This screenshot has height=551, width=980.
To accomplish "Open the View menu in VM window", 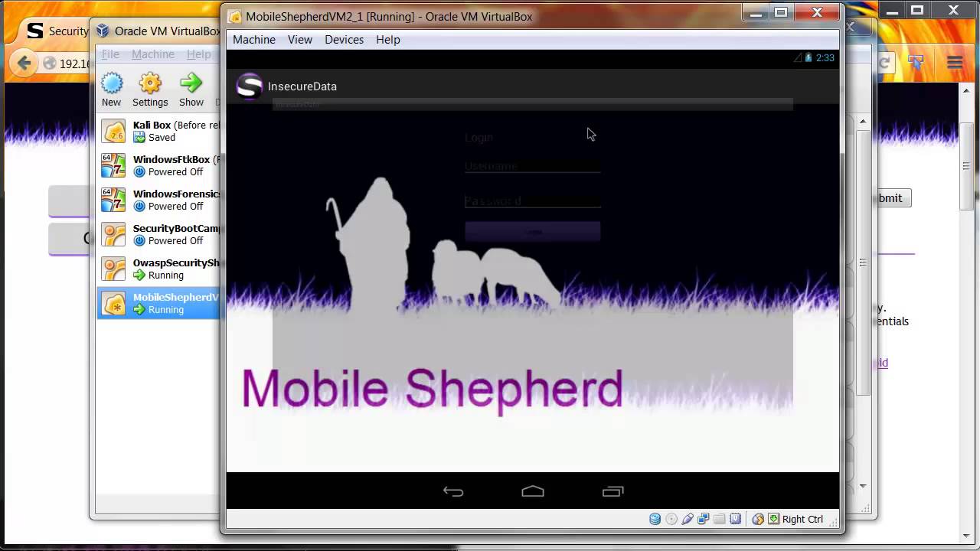I will [300, 40].
